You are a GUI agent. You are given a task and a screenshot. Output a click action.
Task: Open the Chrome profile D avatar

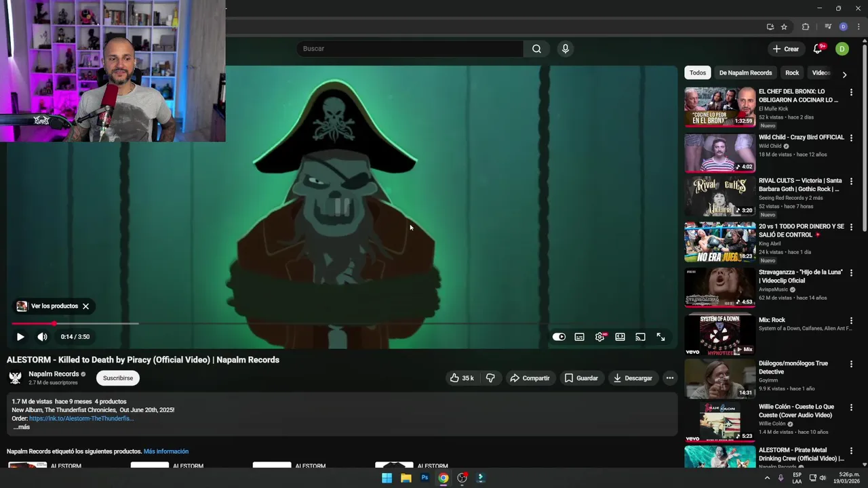pos(843,27)
